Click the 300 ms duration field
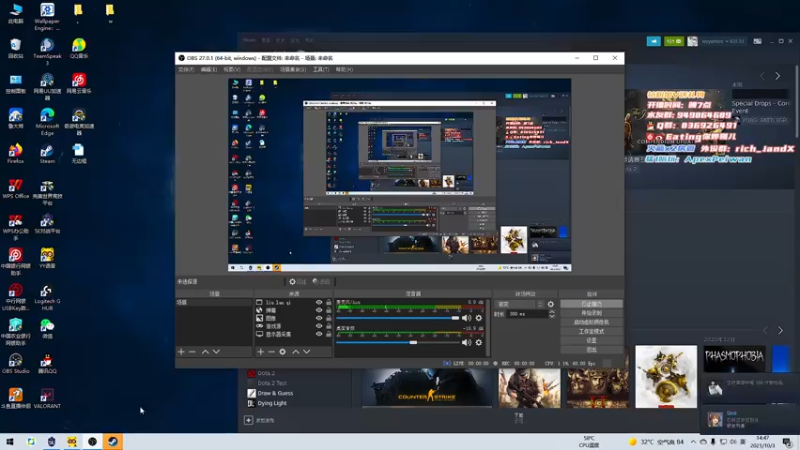Image resolution: width=800 pixels, height=450 pixels. click(x=528, y=314)
